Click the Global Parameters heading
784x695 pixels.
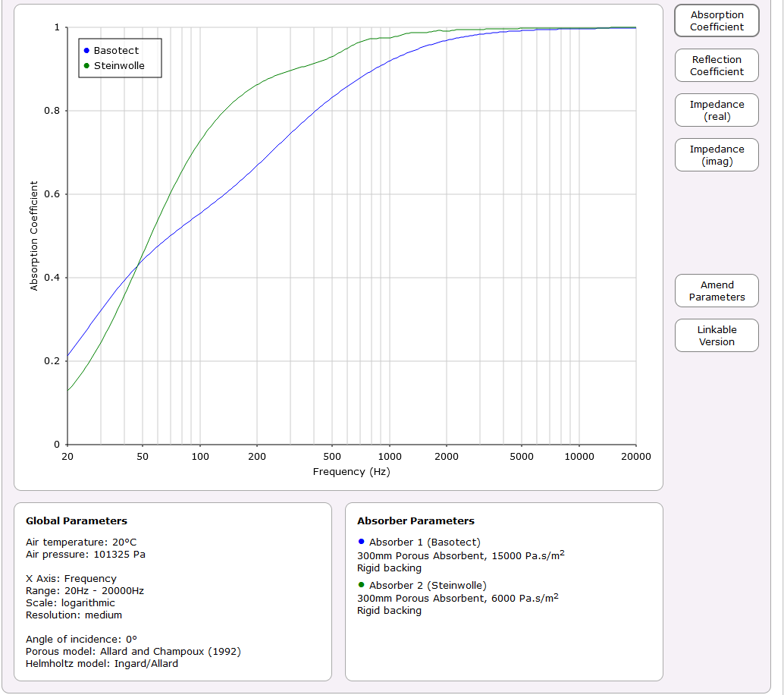point(77,521)
